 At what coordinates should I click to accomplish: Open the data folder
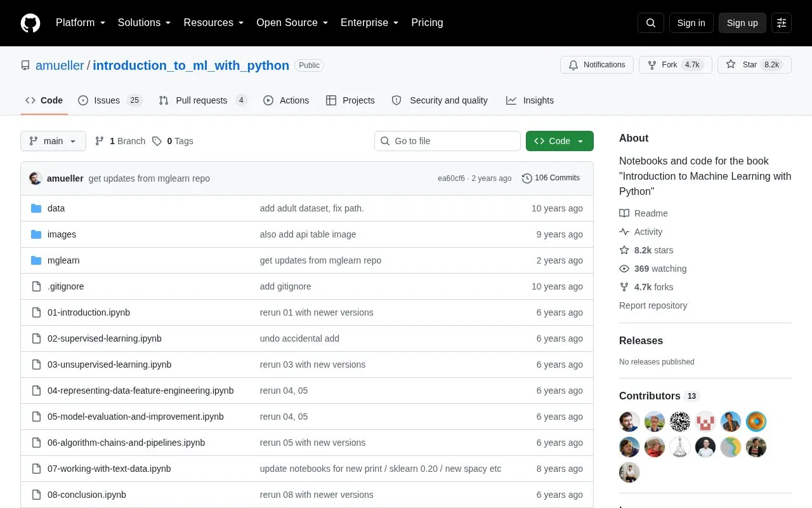pos(56,208)
